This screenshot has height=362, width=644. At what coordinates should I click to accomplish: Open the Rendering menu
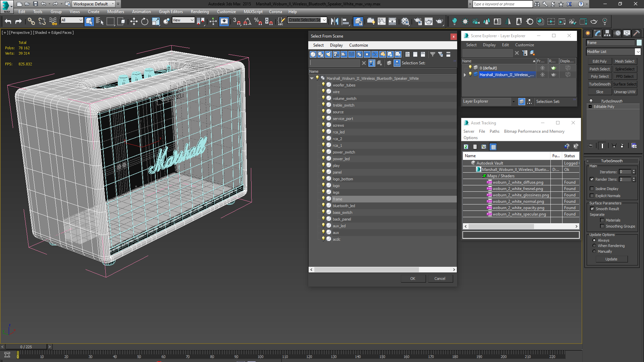pos(200,11)
